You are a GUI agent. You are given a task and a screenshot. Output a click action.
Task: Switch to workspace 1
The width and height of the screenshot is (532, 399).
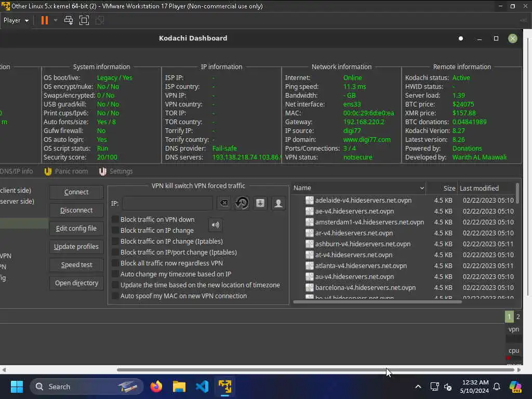(509, 316)
